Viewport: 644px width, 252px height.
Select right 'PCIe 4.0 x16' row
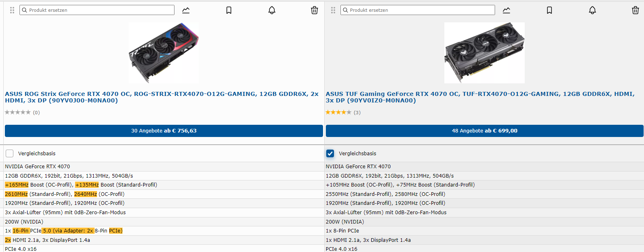pos(484,249)
